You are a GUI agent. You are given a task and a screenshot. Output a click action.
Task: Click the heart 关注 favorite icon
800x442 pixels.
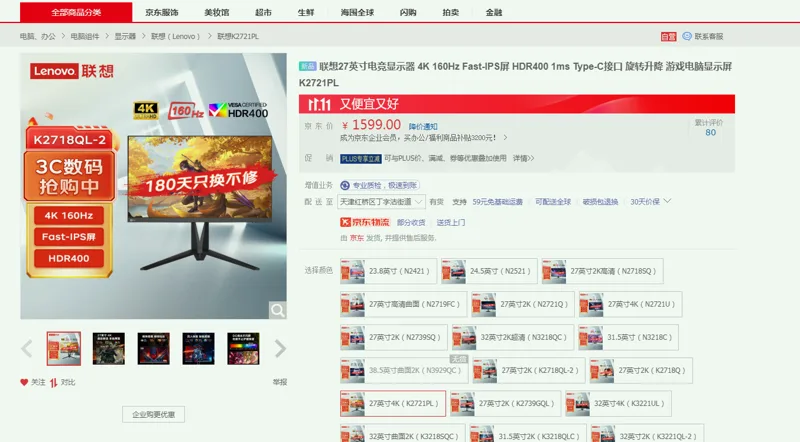pos(24,382)
